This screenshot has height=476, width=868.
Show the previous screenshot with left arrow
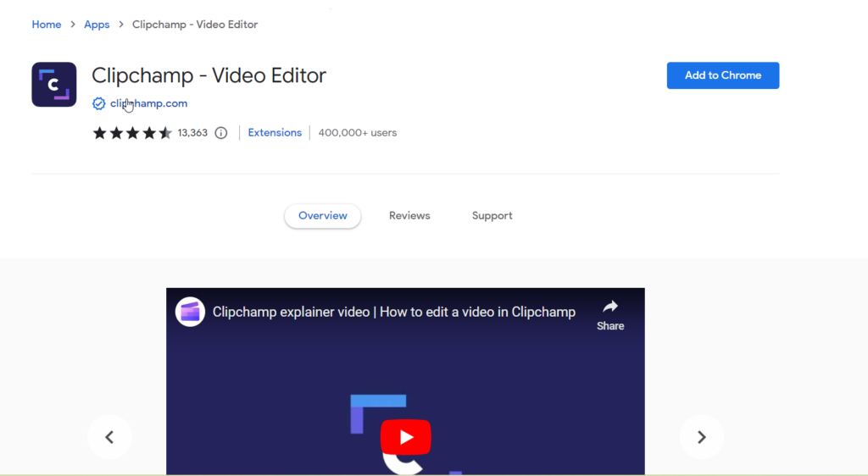[x=109, y=437]
